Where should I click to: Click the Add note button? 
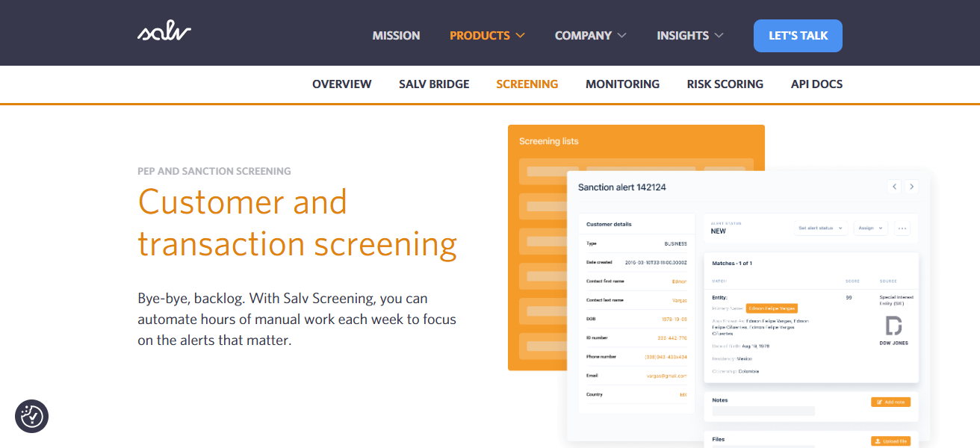(890, 402)
